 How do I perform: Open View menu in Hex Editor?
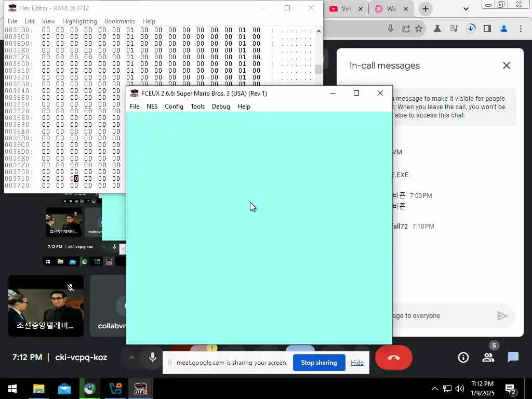(x=48, y=21)
